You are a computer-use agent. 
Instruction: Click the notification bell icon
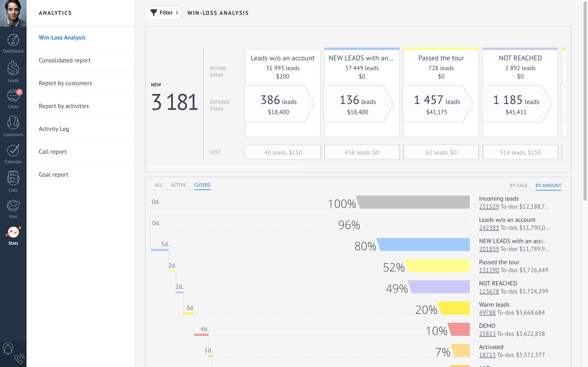point(8,349)
